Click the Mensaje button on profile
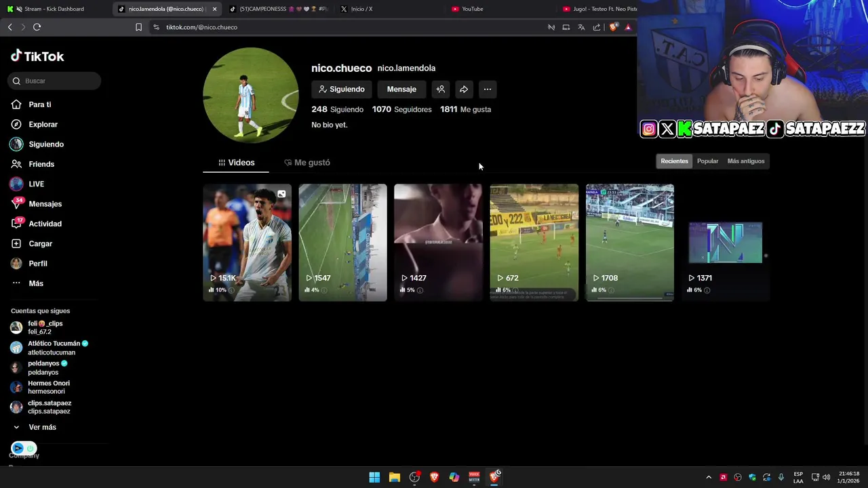868x488 pixels. (x=401, y=89)
